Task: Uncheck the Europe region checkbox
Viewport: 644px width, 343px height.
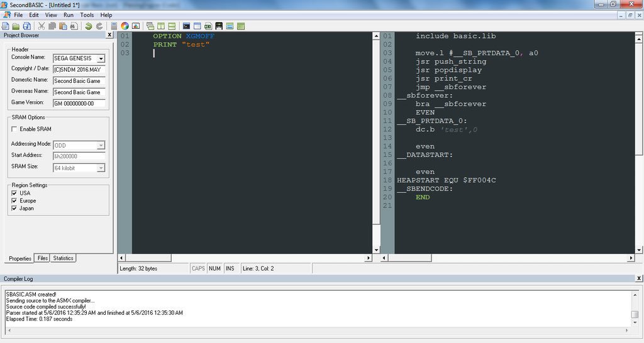Action: coord(14,200)
